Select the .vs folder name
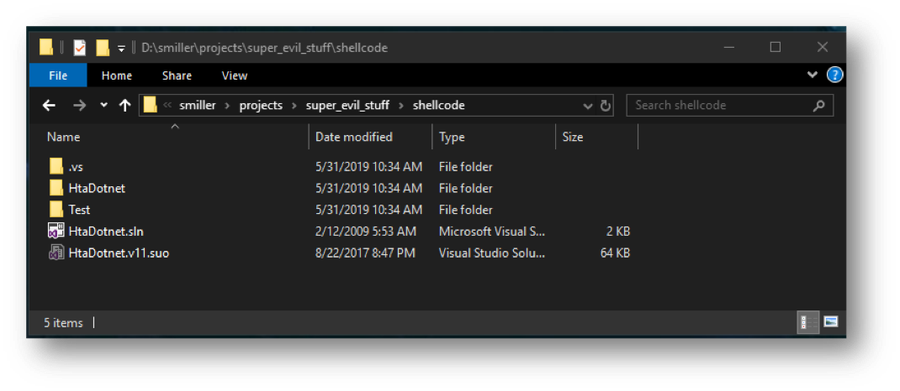This screenshot has height=391, width=900. 76,167
